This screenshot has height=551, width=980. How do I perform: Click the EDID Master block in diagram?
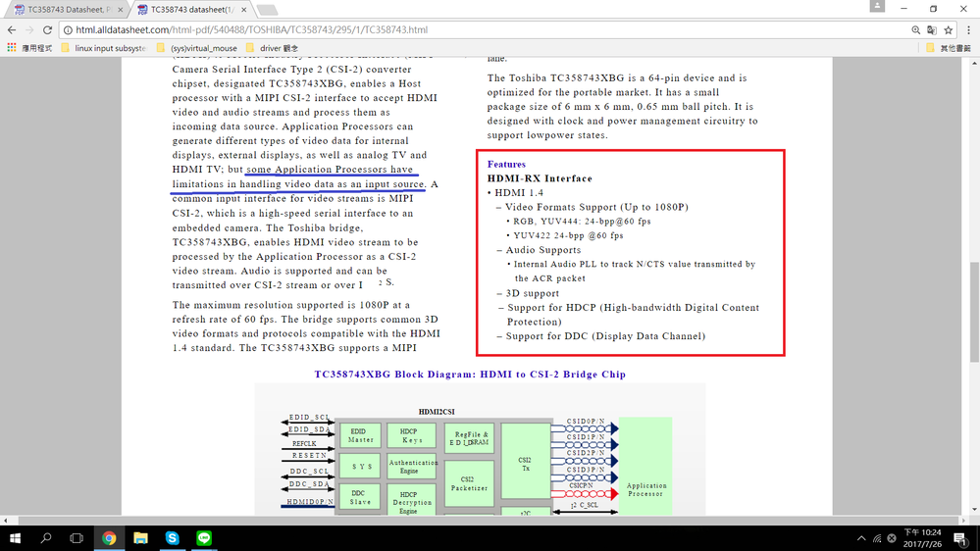click(360, 435)
